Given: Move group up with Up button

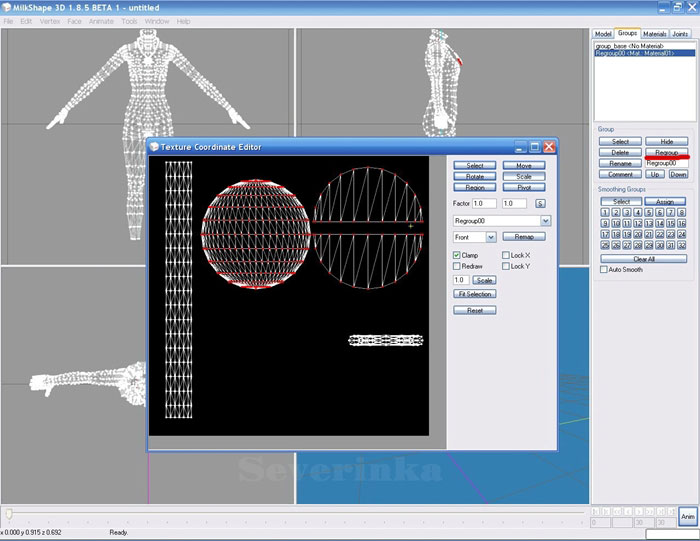Looking at the screenshot, I should click(x=655, y=174).
